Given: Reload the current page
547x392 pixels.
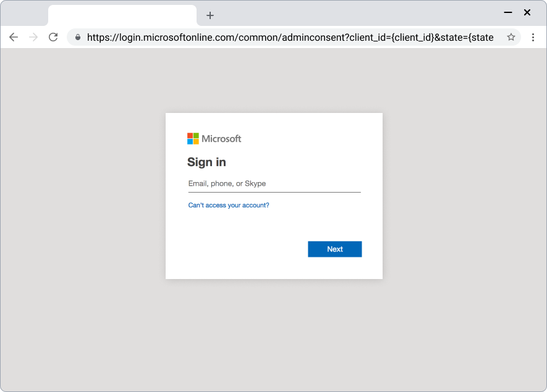Looking at the screenshot, I should point(53,37).
